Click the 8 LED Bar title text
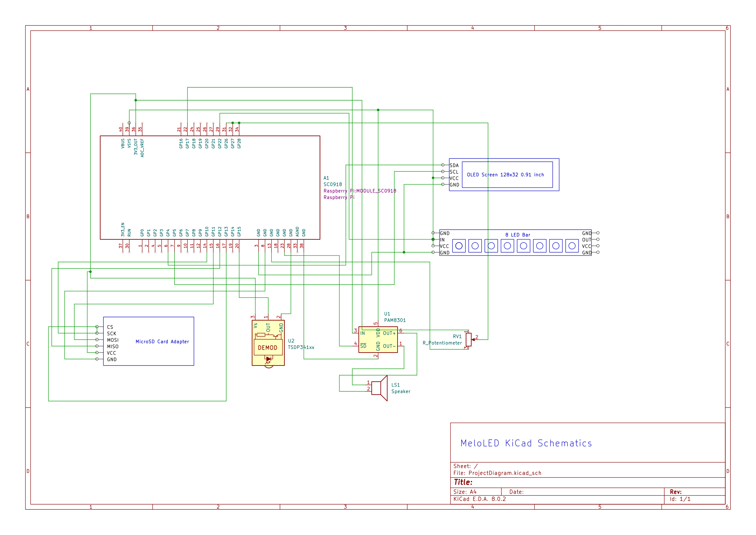Image resolution: width=756 pixels, height=535 pixels. point(517,235)
